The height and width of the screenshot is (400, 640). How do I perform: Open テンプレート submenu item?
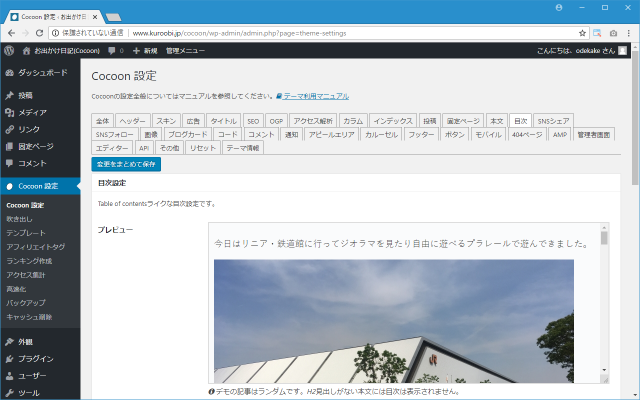coord(26,233)
